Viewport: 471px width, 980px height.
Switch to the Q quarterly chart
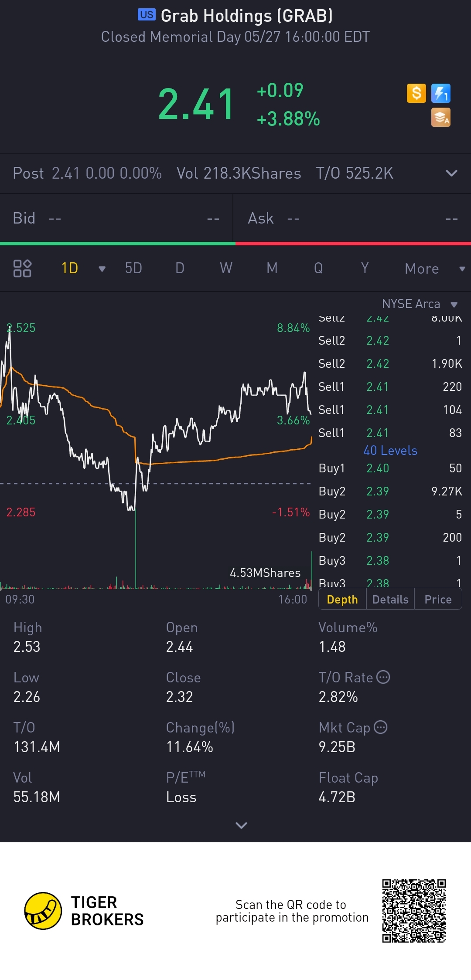(x=318, y=268)
